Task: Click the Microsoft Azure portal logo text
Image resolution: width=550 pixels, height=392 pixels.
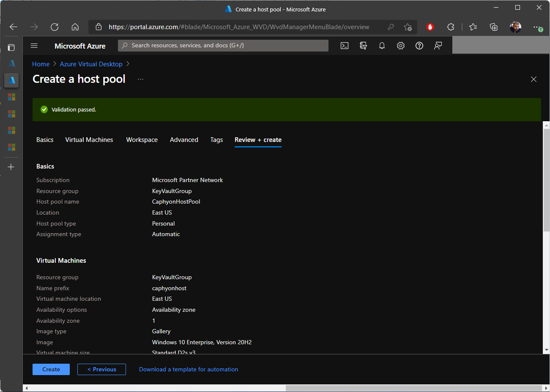Action: 80,46
